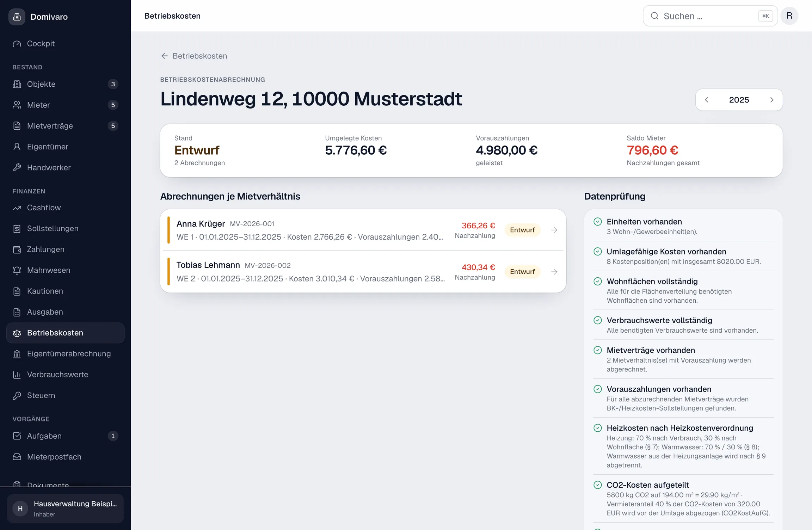
Task: Click the Betriebskosten scales icon
Action: pos(17,333)
